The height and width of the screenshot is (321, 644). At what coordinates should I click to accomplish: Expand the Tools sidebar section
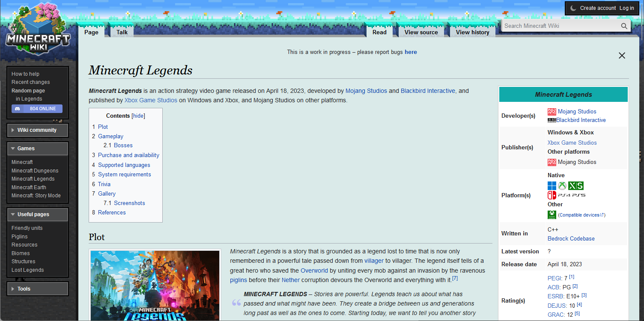pos(38,289)
